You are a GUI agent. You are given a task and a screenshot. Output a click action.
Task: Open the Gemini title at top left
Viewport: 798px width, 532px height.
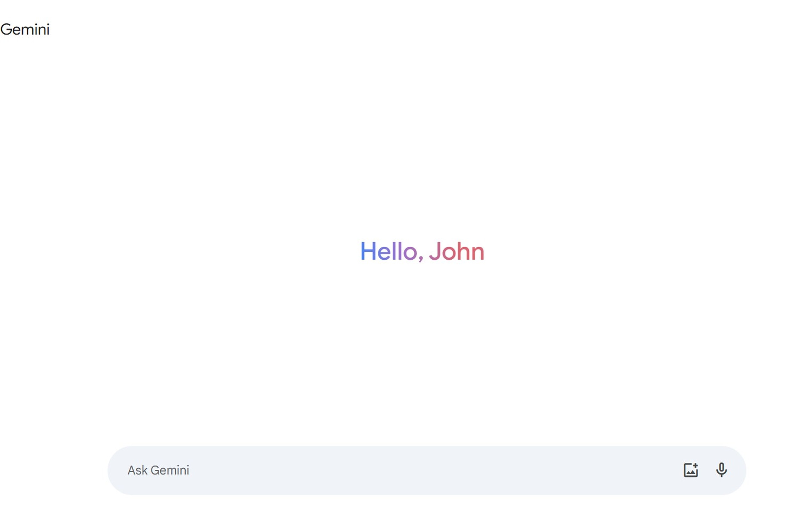25,30
